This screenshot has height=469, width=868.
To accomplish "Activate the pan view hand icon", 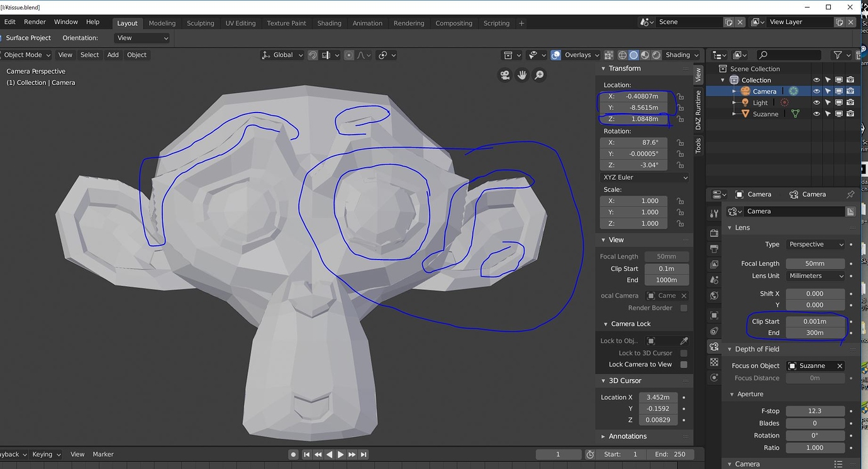I will (x=522, y=75).
